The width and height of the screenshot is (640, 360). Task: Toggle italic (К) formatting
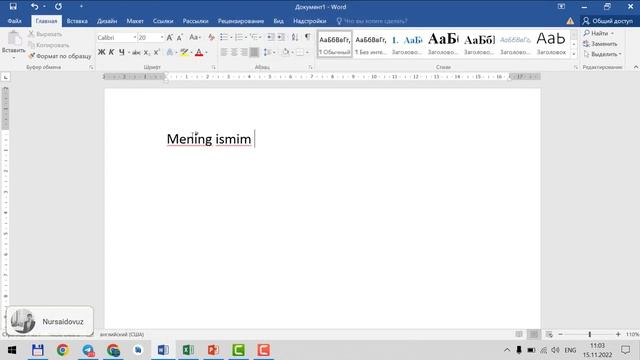coord(111,52)
